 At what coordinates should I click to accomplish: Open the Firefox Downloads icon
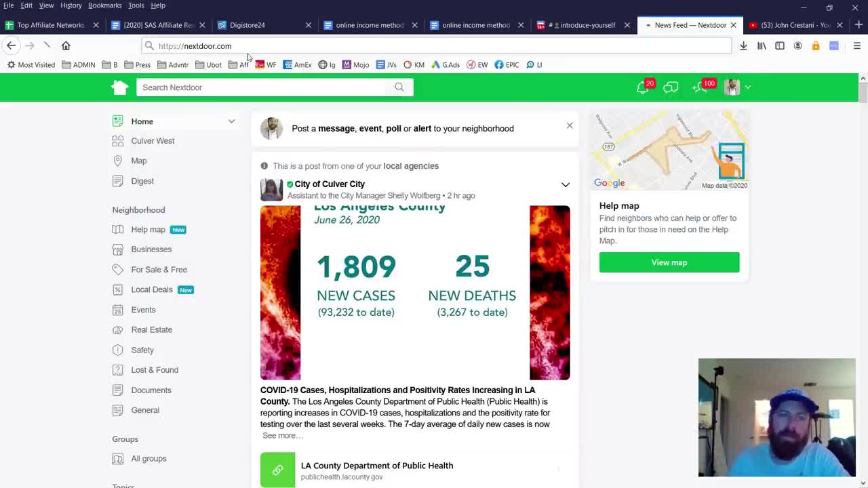click(743, 45)
